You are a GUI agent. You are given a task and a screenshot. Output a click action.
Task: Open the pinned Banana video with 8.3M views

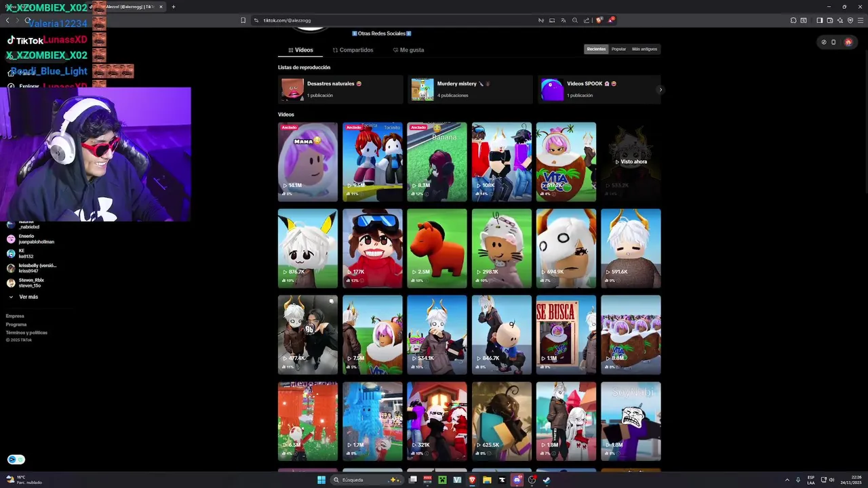pyautogui.click(x=437, y=162)
